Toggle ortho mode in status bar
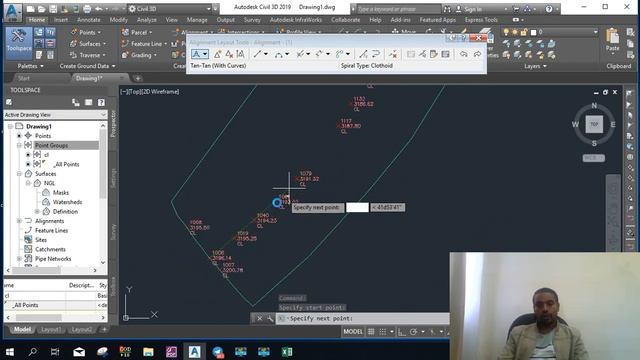 click(x=402, y=331)
